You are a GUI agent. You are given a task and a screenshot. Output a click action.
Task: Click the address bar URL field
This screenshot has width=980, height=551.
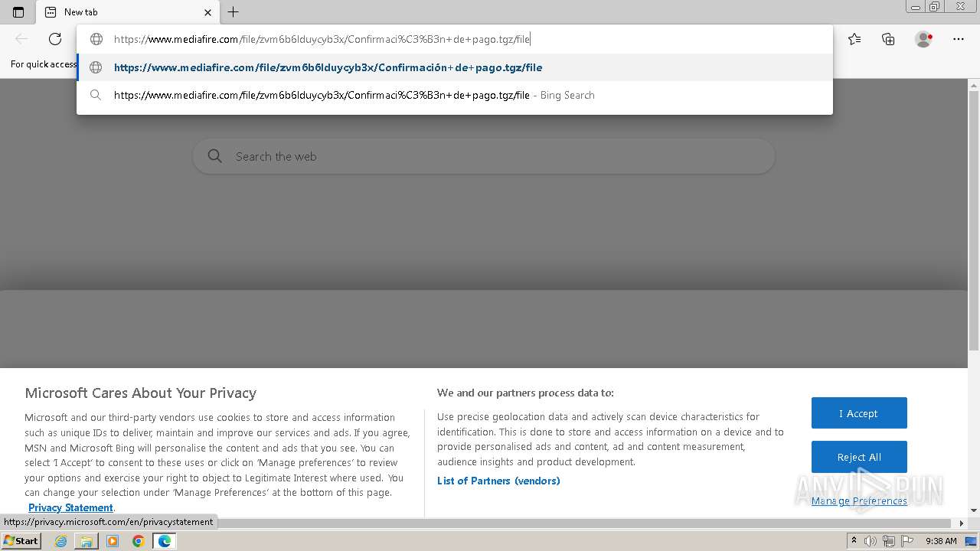[454, 39]
